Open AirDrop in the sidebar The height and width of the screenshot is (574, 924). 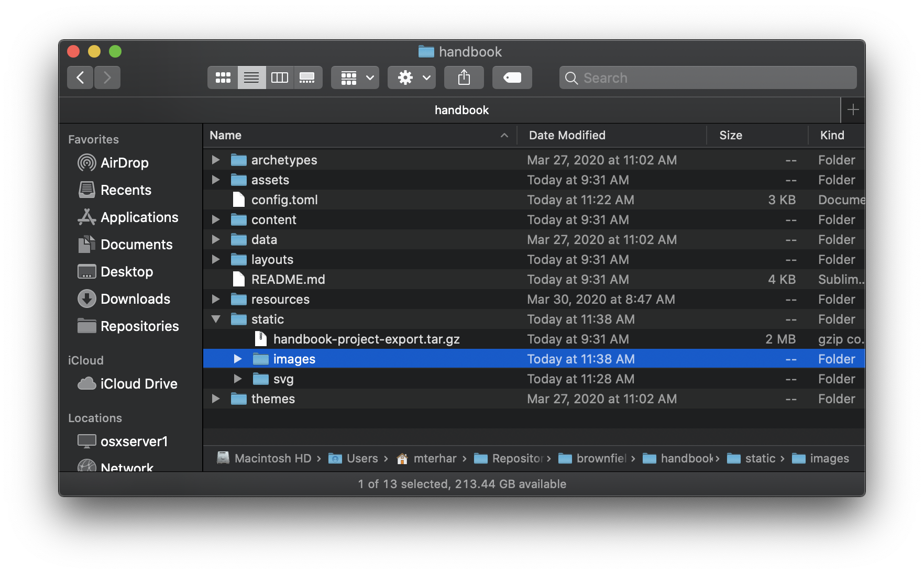click(124, 163)
